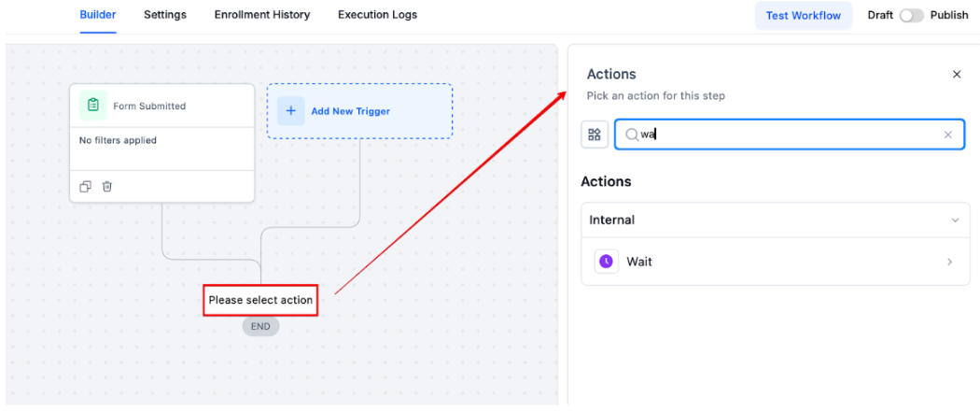980x412 pixels.
Task: Click the purple Wait clock icon
Action: (x=607, y=262)
